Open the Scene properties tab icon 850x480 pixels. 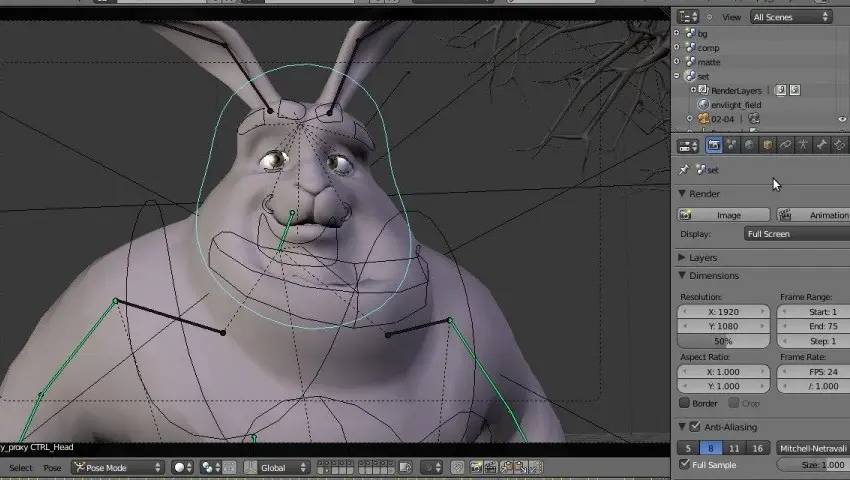[x=732, y=145]
